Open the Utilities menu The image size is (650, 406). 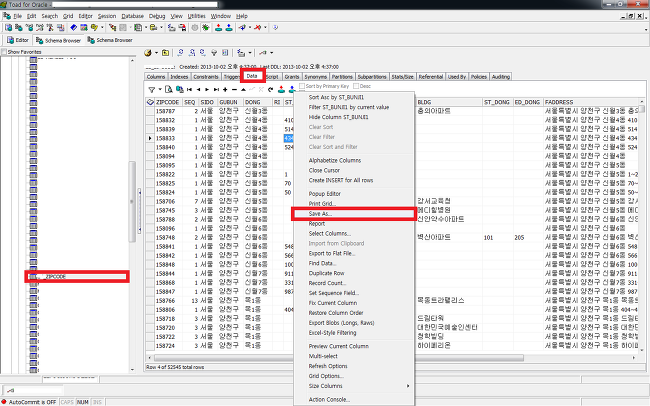click(x=196, y=16)
